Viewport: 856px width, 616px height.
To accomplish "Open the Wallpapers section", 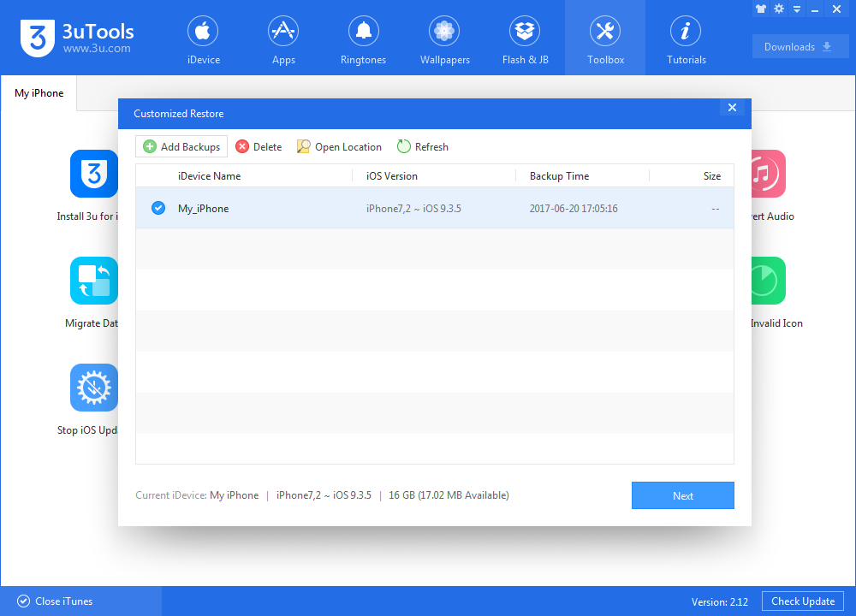I will (444, 41).
